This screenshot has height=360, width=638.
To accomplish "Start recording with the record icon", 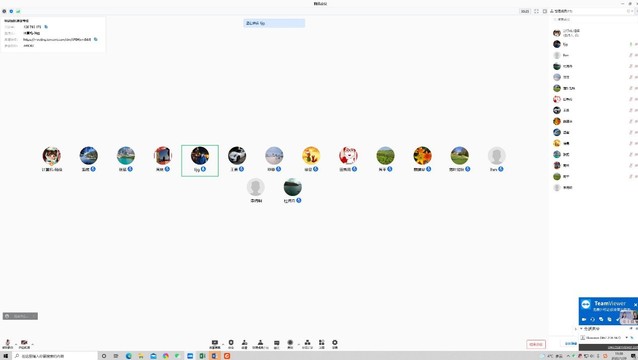I will pos(290,344).
